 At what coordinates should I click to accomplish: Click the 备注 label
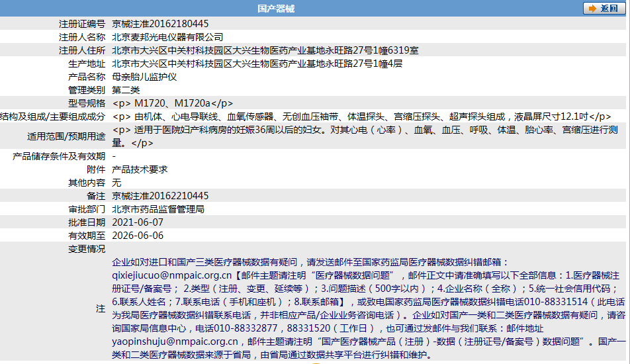pyautogui.click(x=96, y=196)
